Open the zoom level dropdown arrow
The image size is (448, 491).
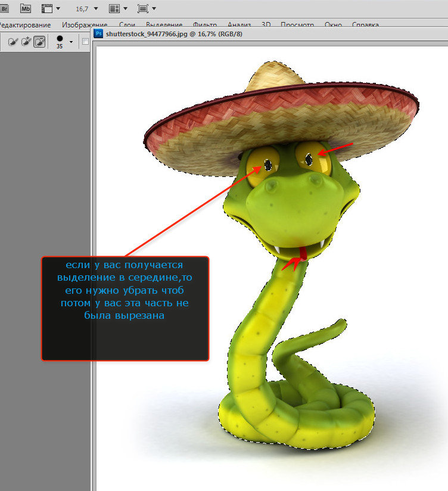tap(96, 9)
